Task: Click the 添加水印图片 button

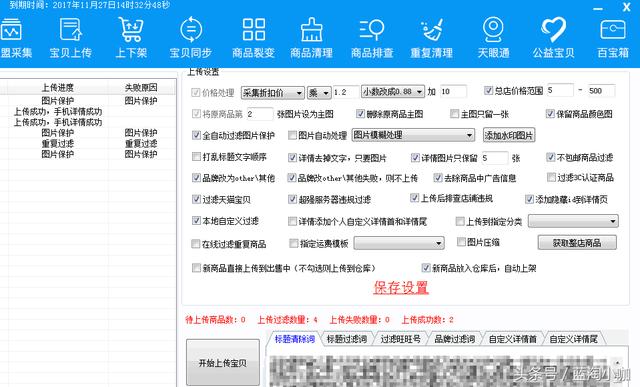Action: point(509,135)
